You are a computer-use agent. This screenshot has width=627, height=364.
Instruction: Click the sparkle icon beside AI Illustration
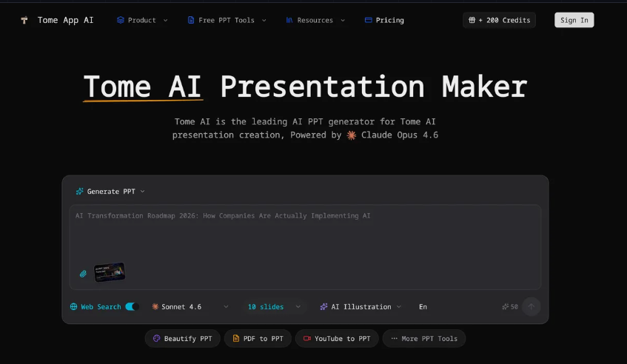(324, 306)
